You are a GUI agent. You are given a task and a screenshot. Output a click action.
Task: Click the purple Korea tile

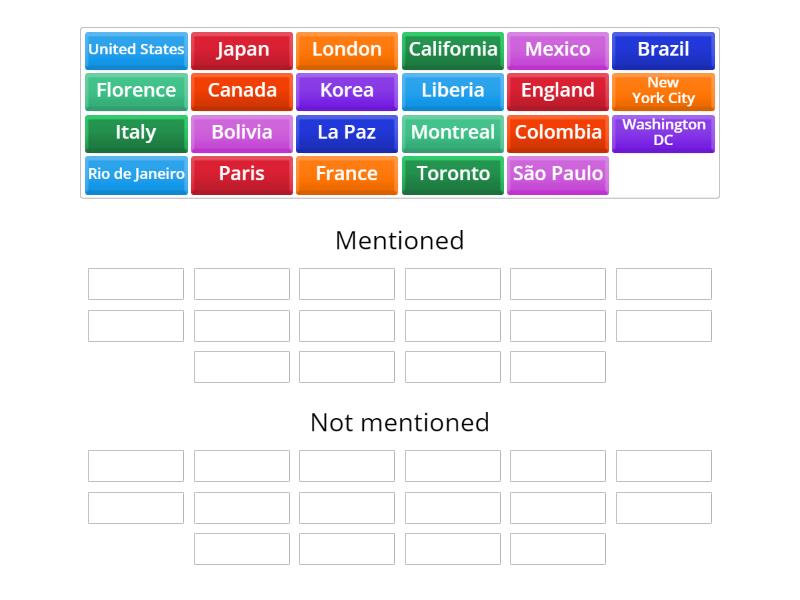[x=347, y=92]
